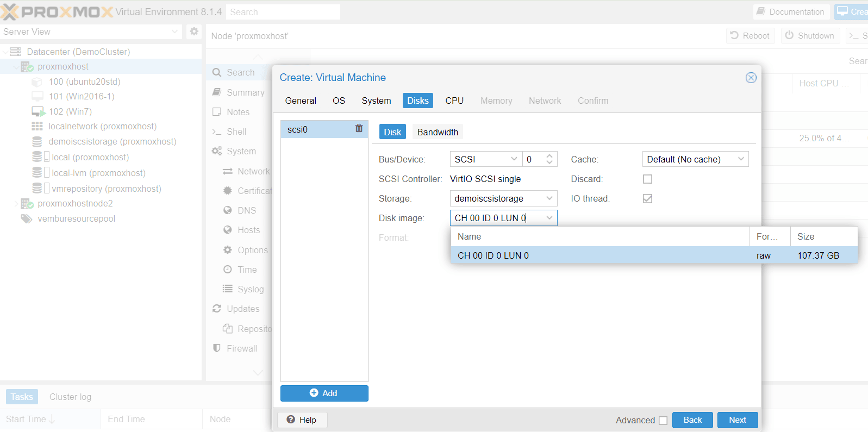This screenshot has width=868, height=432.
Task: Sort tasks by Start Time column
Action: (x=50, y=420)
